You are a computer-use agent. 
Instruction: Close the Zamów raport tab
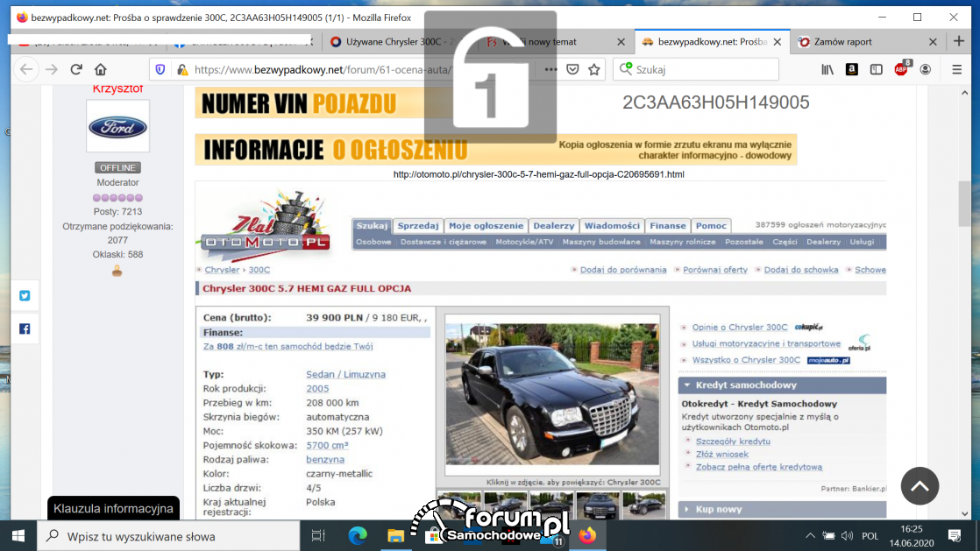[933, 42]
